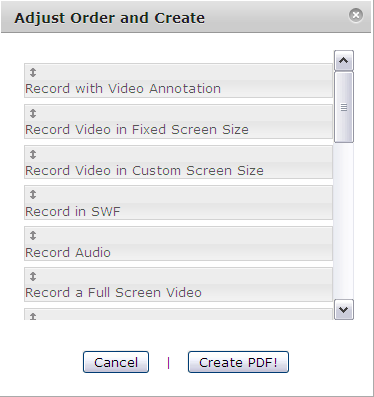Viewport: 374px width, 397px height.
Task: Click the reorder handle for Record a Full Screen Video
Action: (33, 276)
